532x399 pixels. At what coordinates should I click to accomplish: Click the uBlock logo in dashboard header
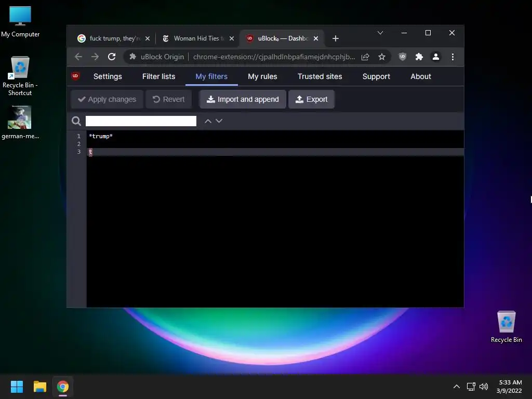click(x=75, y=76)
